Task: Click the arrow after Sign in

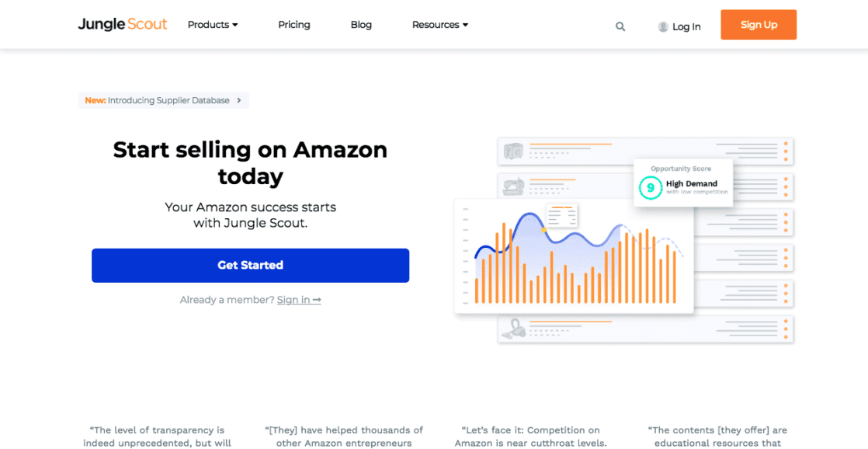Action: (317, 300)
